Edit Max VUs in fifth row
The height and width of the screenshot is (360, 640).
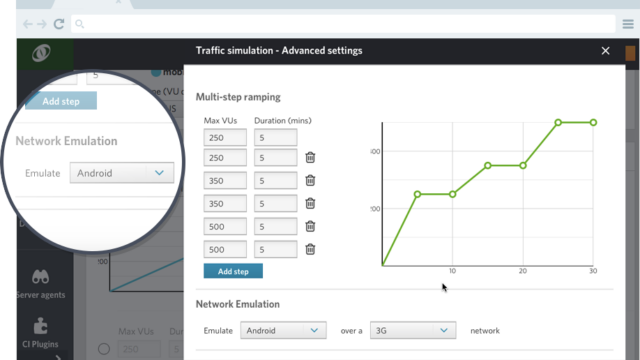[225, 226]
